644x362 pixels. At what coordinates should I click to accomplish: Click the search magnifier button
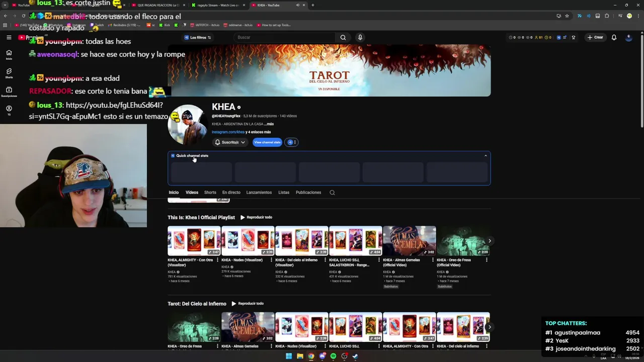[x=343, y=37]
